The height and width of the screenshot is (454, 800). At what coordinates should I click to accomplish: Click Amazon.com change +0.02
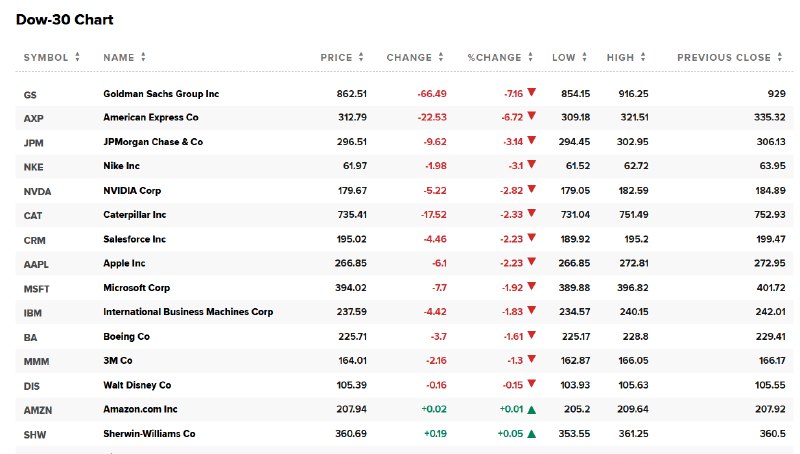pyautogui.click(x=434, y=409)
